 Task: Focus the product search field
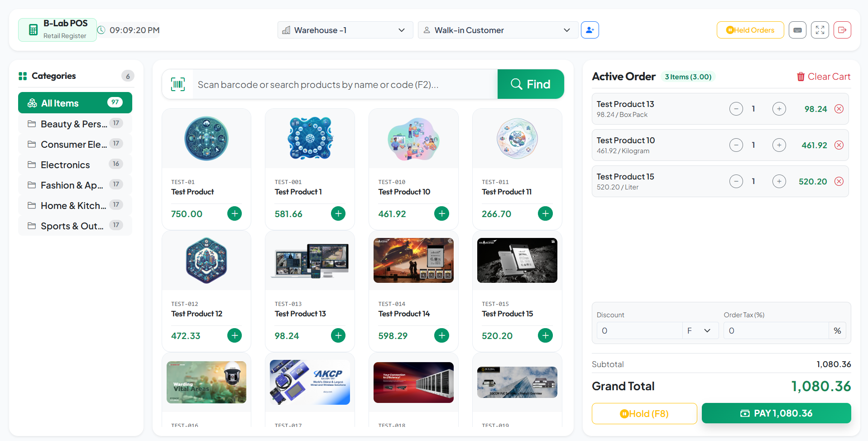point(345,84)
